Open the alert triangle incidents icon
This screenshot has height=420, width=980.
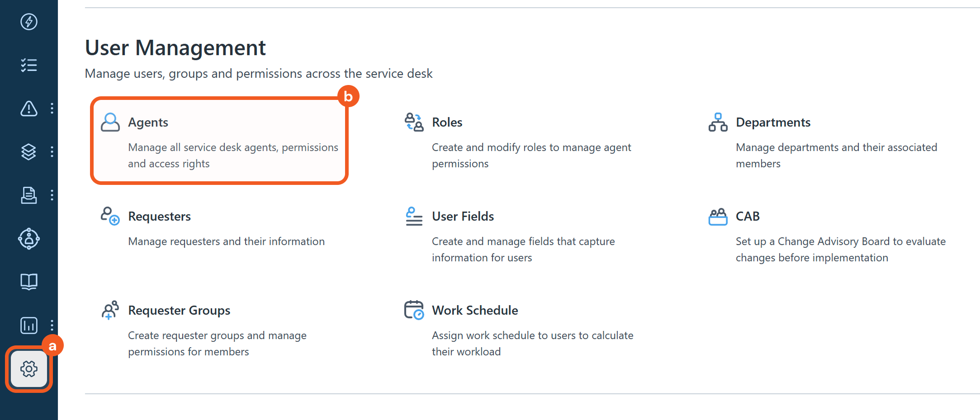[x=29, y=109]
